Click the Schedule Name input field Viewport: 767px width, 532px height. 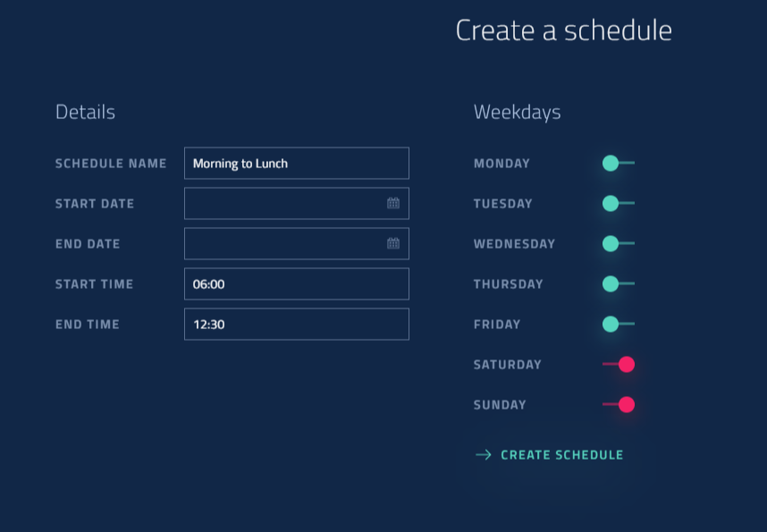click(x=296, y=163)
